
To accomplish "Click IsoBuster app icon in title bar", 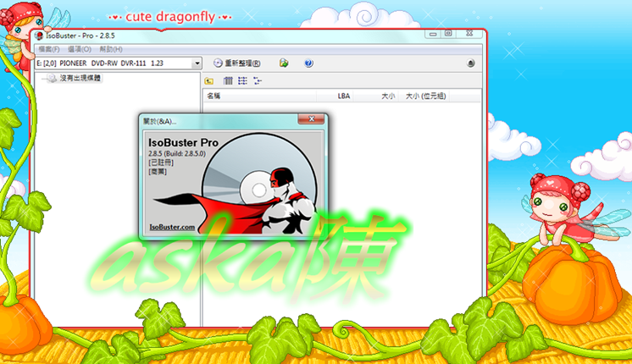I will [39, 36].
